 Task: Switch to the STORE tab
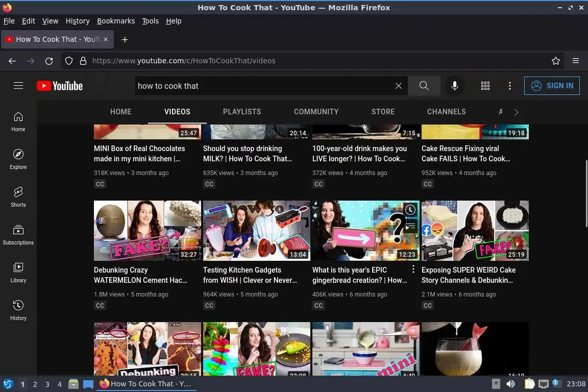coord(383,112)
